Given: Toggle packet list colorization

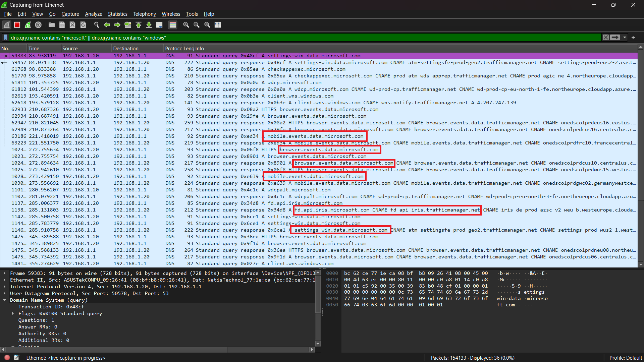Looking at the screenshot, I should coord(172,25).
